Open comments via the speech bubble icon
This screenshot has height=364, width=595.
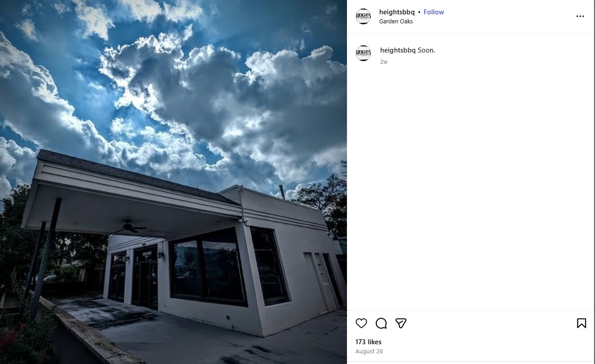pos(381,323)
